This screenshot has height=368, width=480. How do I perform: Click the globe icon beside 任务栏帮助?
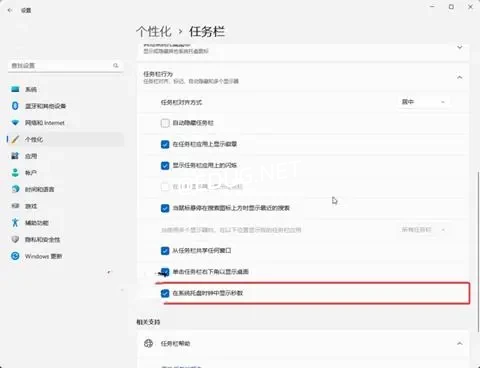(x=148, y=343)
